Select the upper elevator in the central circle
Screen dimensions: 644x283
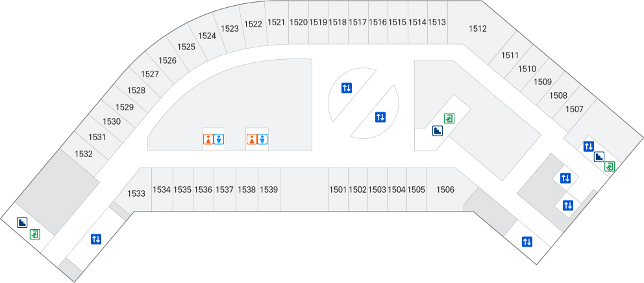[347, 88]
